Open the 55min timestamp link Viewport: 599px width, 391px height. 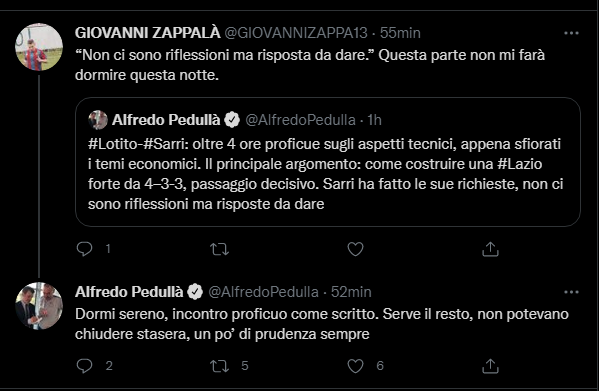400,33
